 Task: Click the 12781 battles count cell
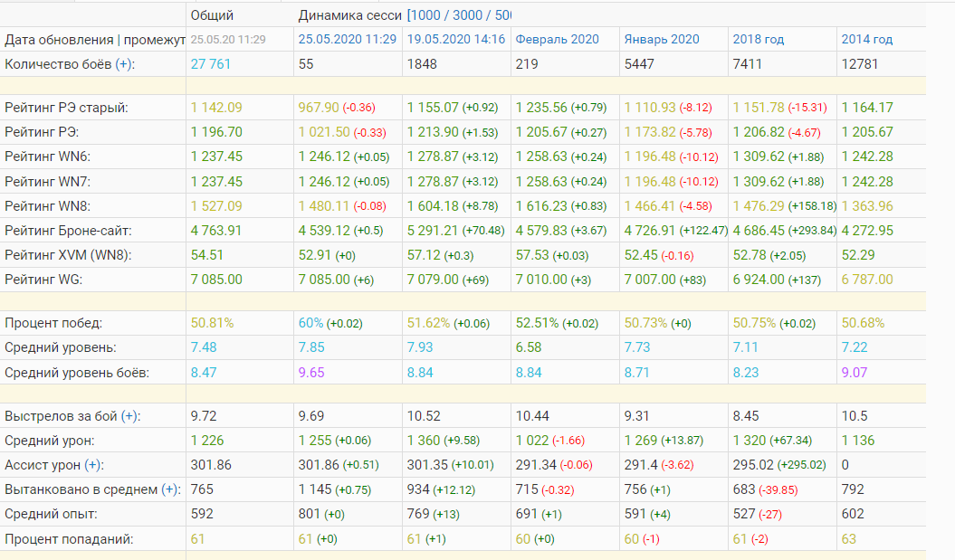coord(859,64)
